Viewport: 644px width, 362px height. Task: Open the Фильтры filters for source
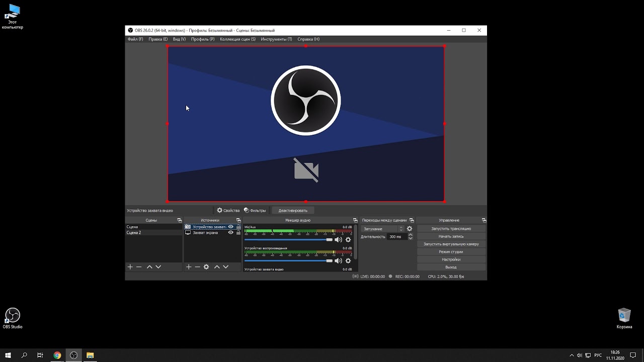pos(255,210)
